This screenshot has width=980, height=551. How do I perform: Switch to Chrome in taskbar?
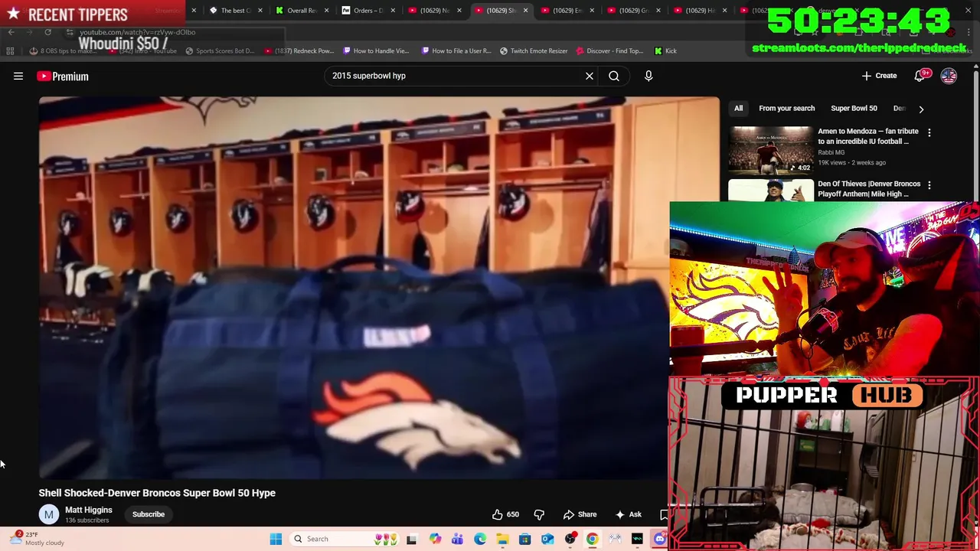coord(592,539)
